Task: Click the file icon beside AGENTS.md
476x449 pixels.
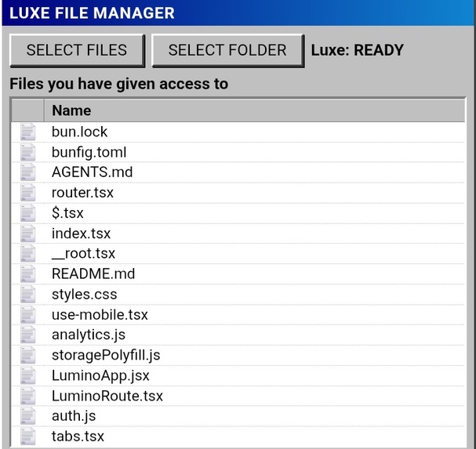Action: 28,172
